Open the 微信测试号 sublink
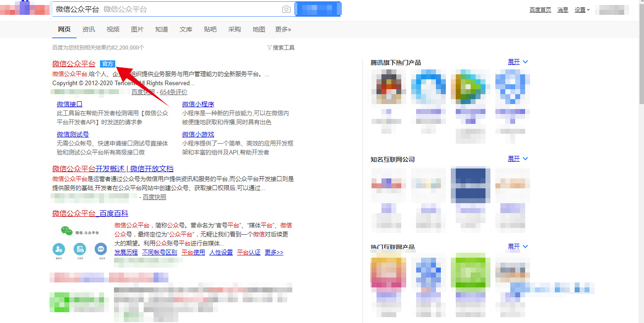 73,134
